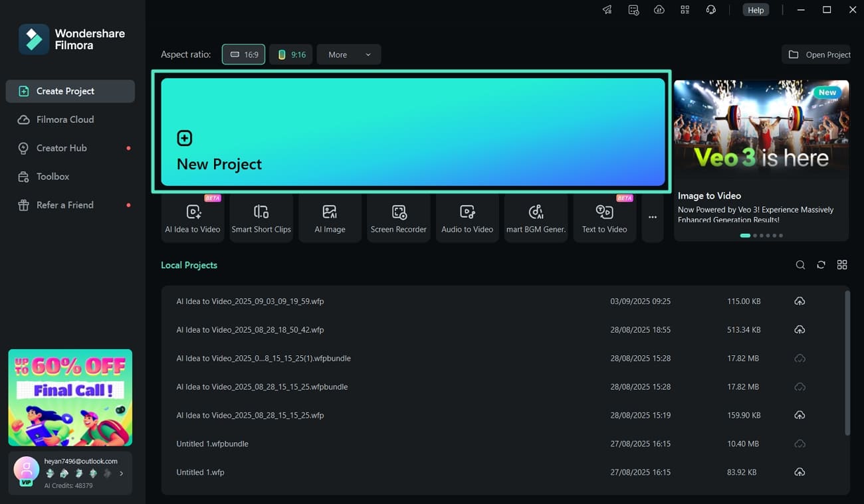Open Refer a Friend in sidebar

tap(70, 205)
